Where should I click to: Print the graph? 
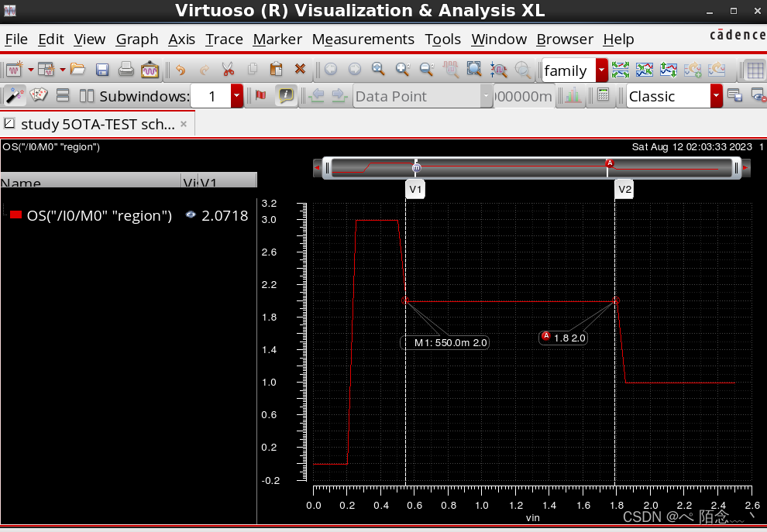coord(126,70)
